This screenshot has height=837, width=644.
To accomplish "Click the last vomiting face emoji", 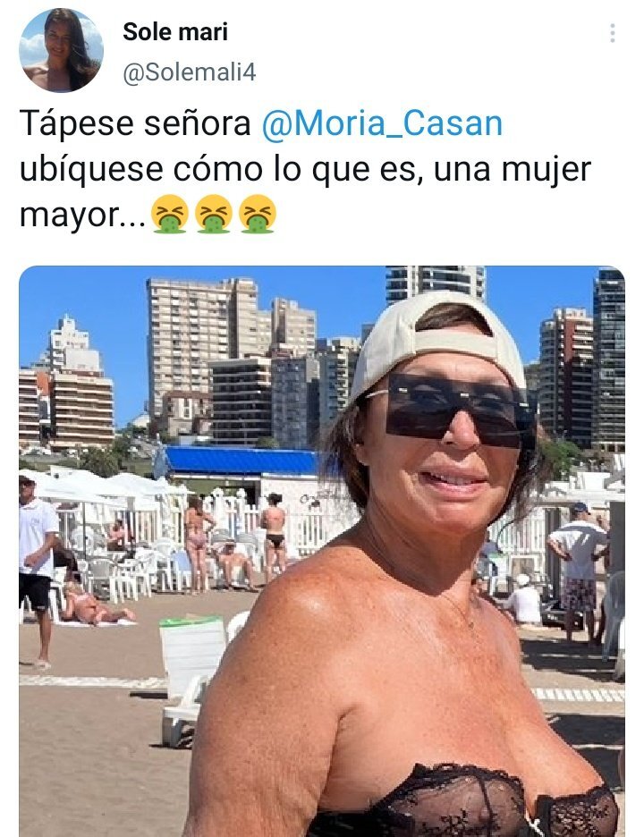I will (258, 214).
